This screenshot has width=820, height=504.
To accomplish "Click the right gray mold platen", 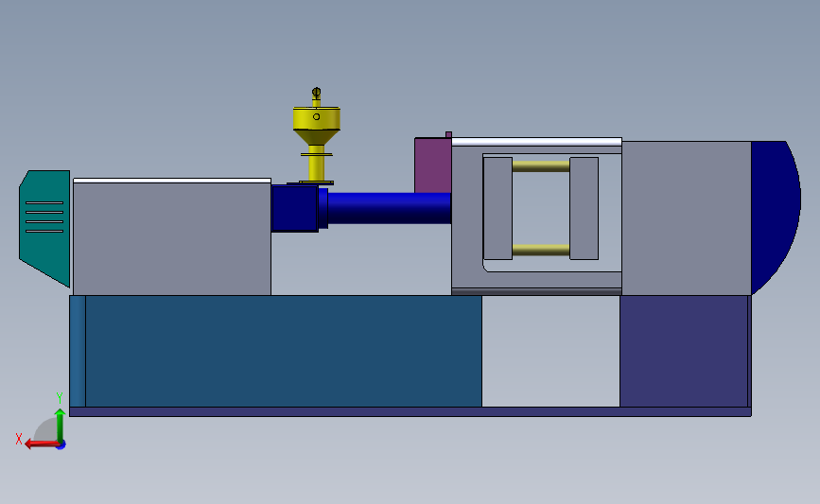I will pyautogui.click(x=584, y=208).
